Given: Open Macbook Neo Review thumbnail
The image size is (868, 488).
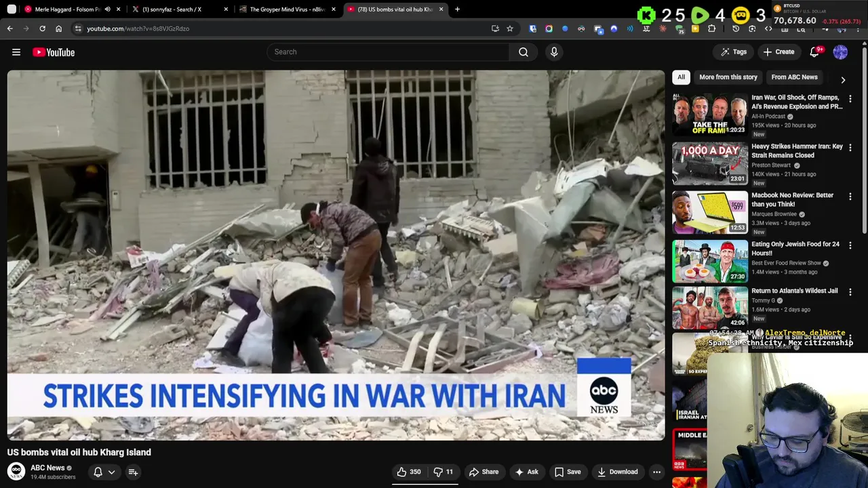Looking at the screenshot, I should click(710, 212).
